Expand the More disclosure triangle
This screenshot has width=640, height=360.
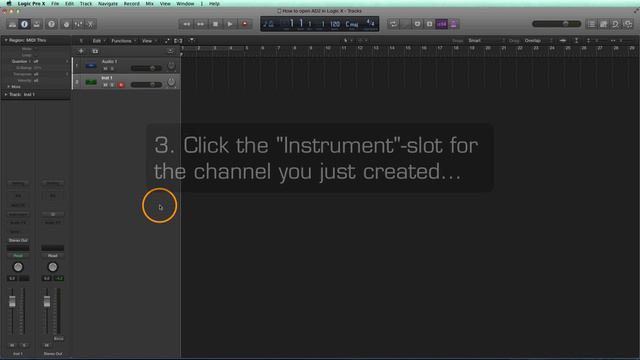(8, 87)
